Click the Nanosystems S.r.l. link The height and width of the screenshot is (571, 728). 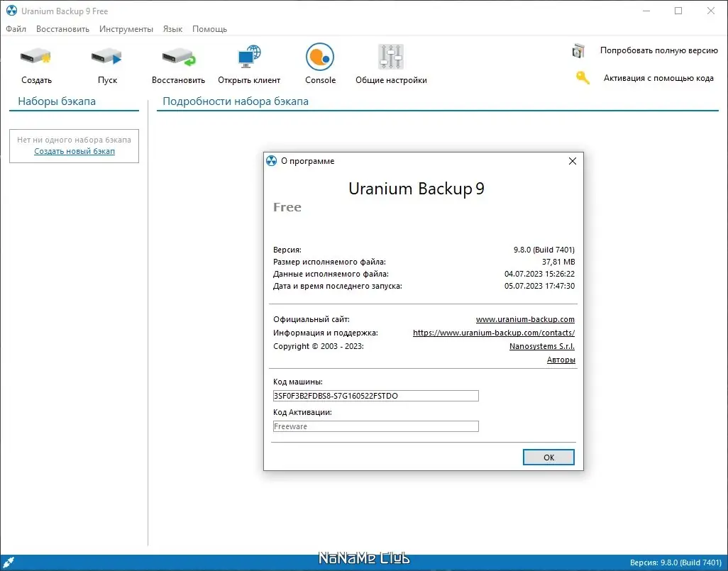(x=542, y=346)
